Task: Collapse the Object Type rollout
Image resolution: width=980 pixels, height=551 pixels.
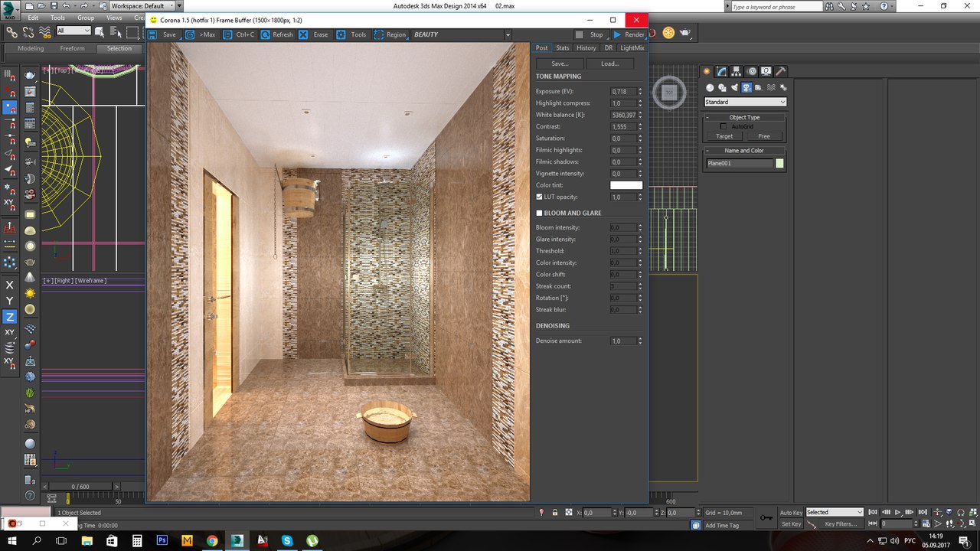Action: coord(707,117)
